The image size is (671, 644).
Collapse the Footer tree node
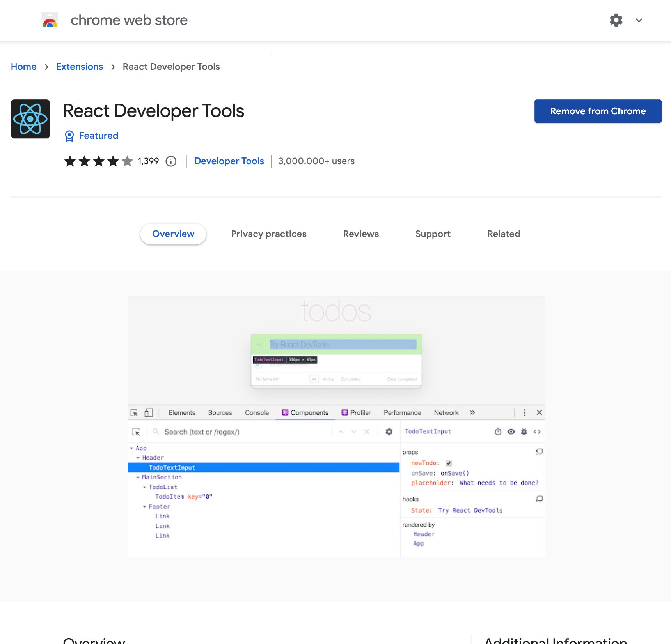144,506
